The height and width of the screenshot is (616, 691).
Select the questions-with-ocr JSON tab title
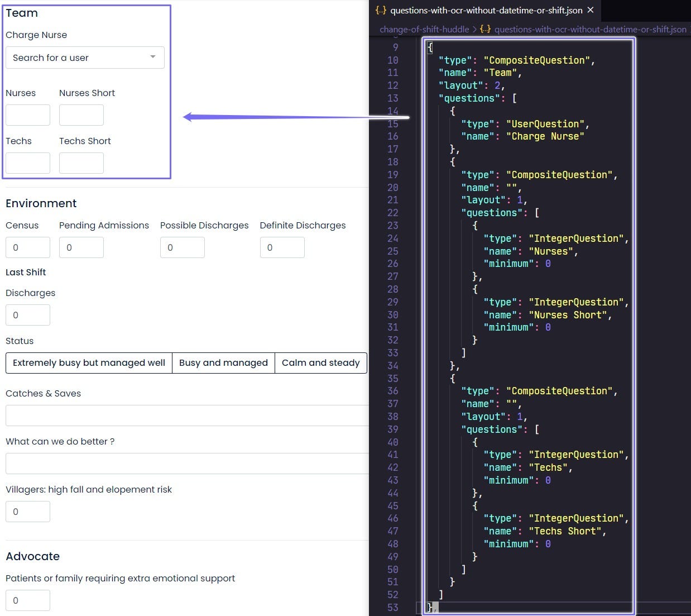[x=486, y=10]
